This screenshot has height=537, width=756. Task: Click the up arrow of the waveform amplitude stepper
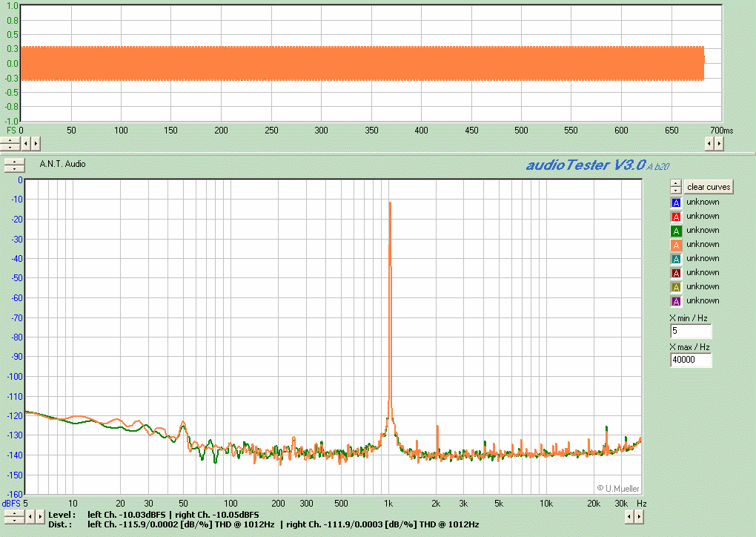(x=10, y=139)
